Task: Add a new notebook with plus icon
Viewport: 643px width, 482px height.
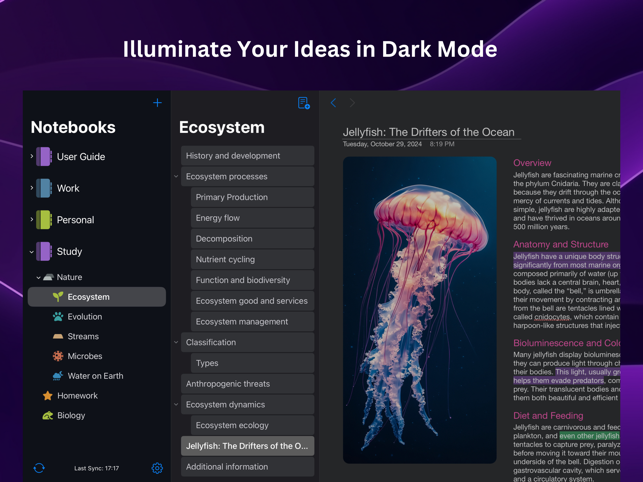Action: click(157, 103)
